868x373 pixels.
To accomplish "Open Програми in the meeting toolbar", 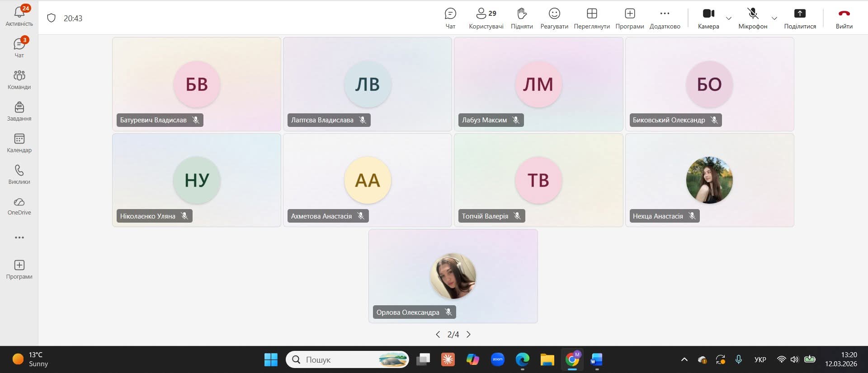I will (x=630, y=18).
